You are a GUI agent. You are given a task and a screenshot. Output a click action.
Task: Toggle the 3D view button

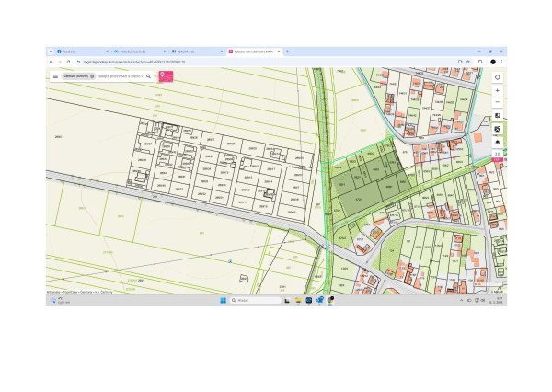[497, 154]
